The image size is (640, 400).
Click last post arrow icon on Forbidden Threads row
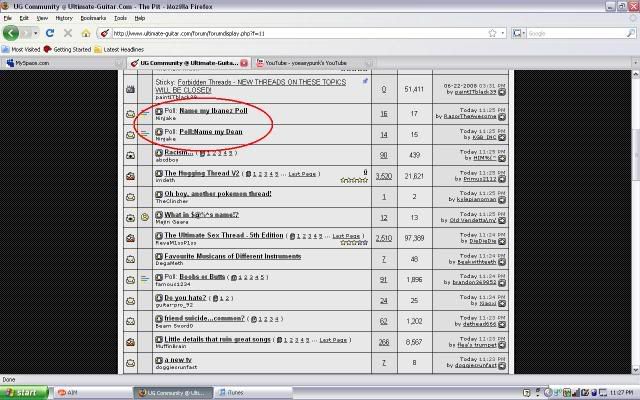[502, 92]
